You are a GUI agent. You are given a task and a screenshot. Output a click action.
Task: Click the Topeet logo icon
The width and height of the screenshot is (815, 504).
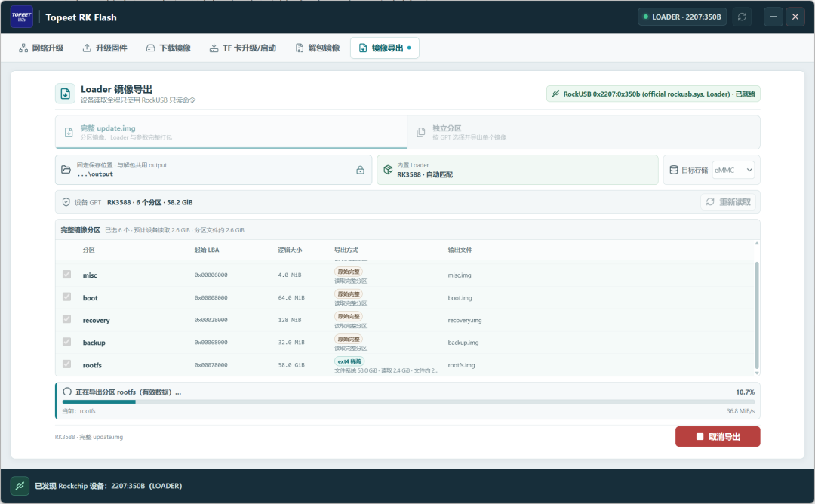[x=22, y=17]
